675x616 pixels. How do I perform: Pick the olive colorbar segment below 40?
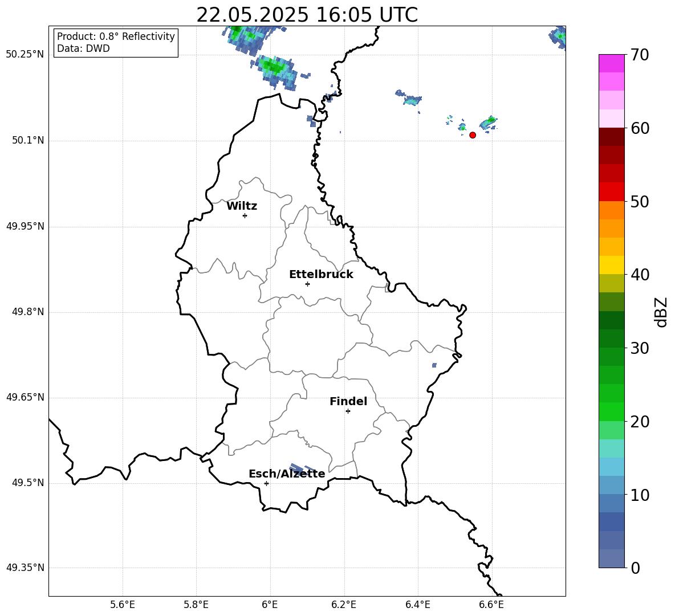612,283
